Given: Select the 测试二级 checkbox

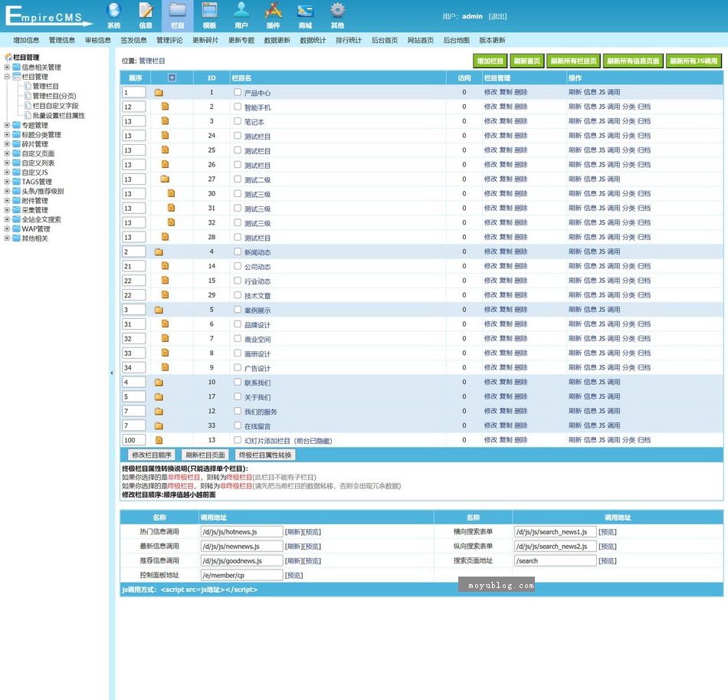Looking at the screenshot, I should click(x=238, y=179).
